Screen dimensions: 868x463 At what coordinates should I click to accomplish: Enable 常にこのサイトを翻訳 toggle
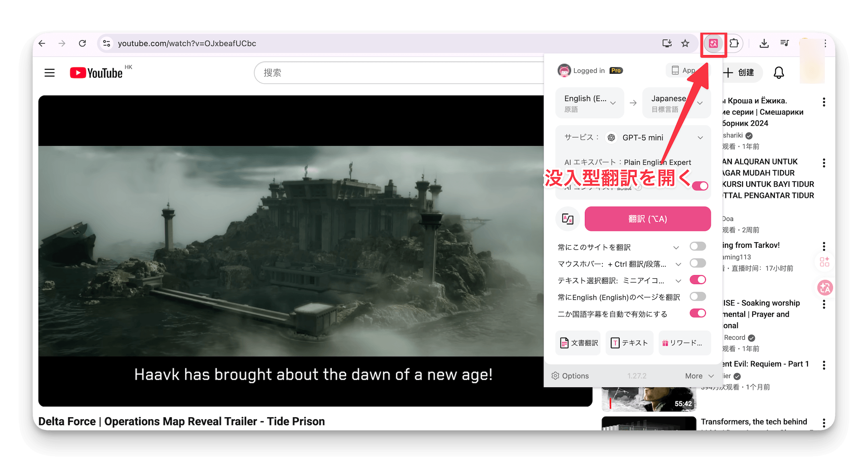tap(698, 246)
